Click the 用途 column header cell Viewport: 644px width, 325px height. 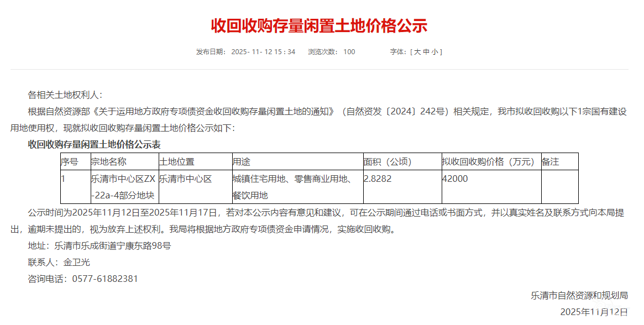pyautogui.click(x=242, y=161)
